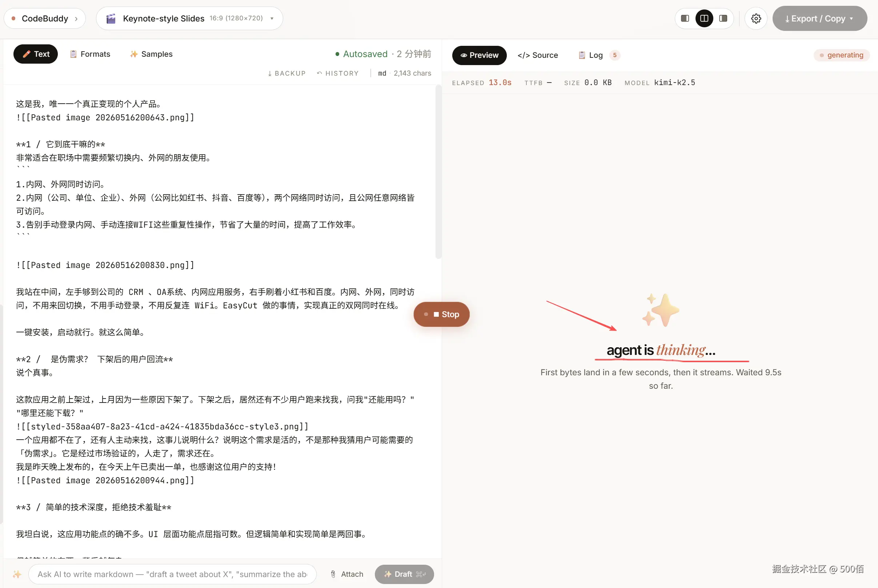Open the Samples tab
878x588 pixels.
[152, 54]
